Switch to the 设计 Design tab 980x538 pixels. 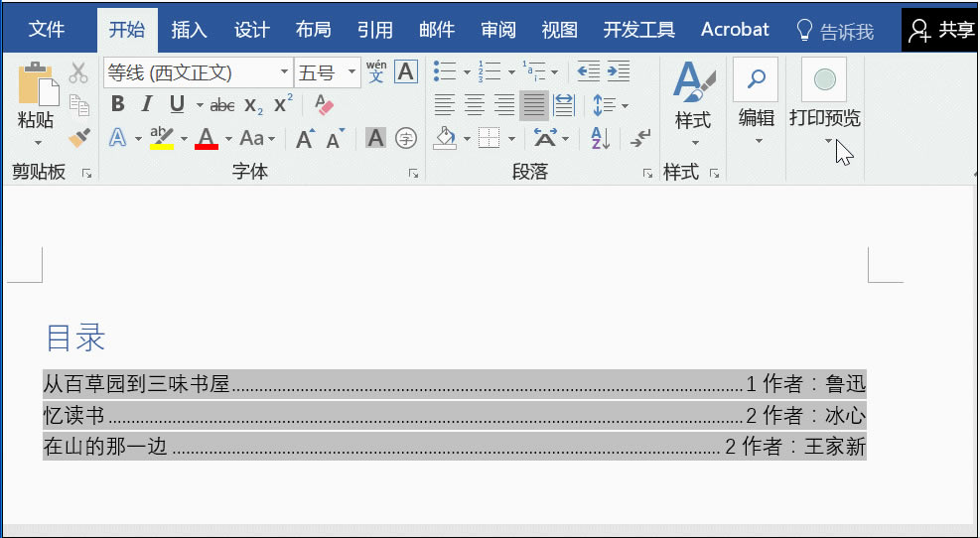coord(251,30)
